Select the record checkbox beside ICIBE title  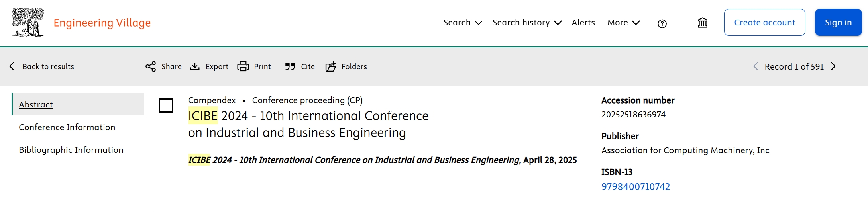pyautogui.click(x=166, y=106)
